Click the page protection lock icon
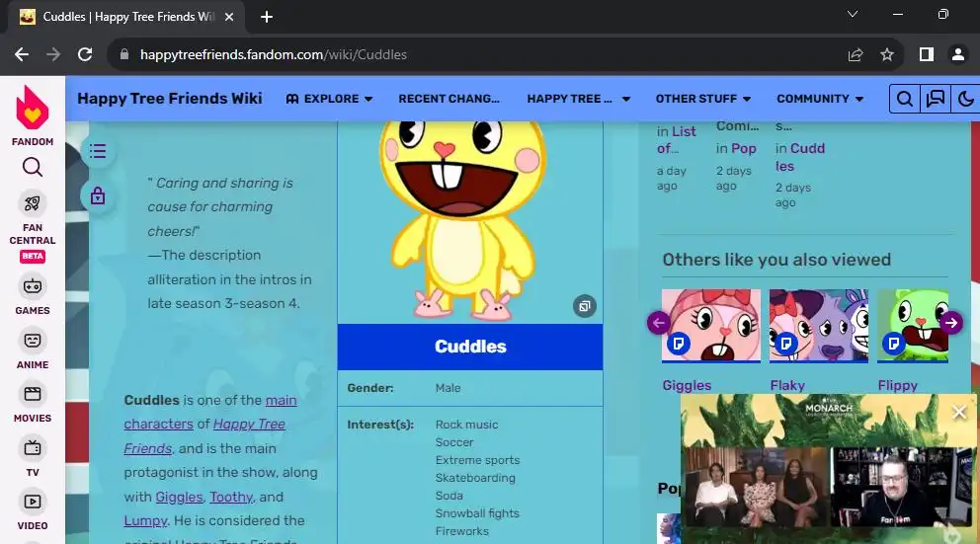Screen dimensions: 980x544 click(98, 196)
